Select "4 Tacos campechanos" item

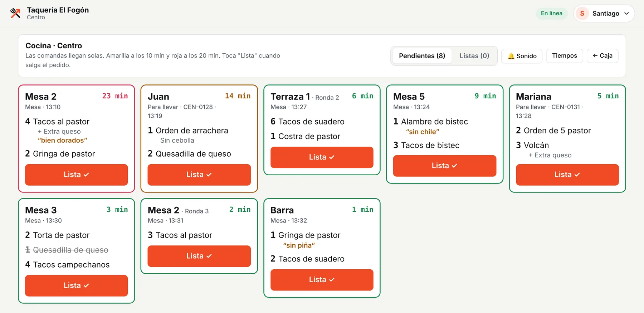pyautogui.click(x=67, y=265)
